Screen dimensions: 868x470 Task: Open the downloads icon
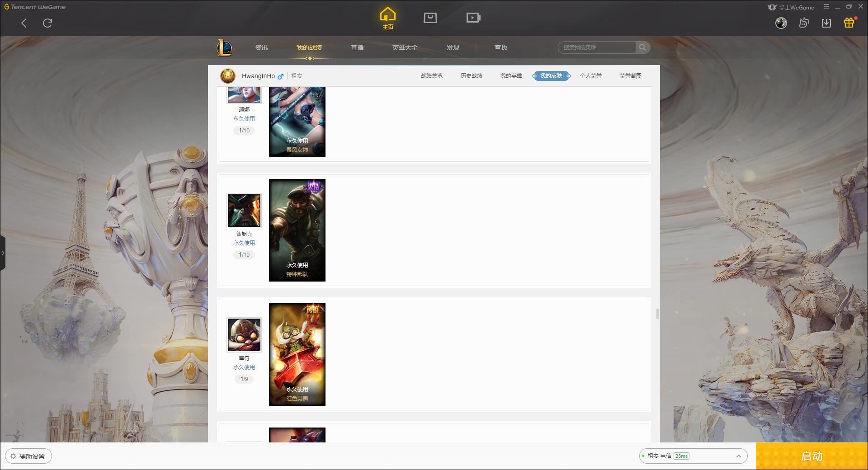click(x=826, y=23)
